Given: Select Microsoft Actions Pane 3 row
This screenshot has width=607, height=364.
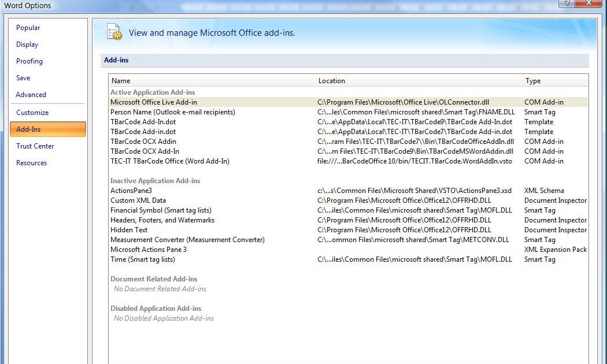Looking at the screenshot, I should coord(349,250).
